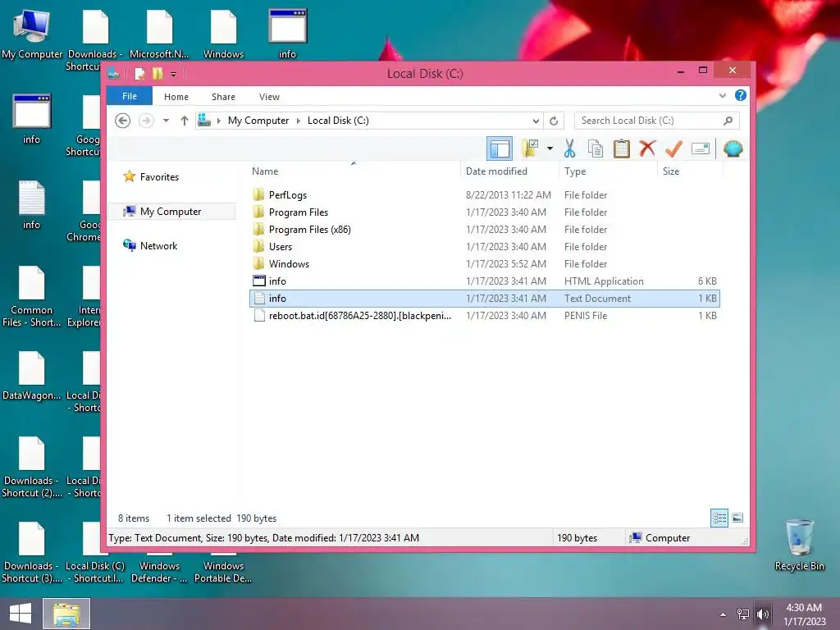840x630 pixels.
Task: Click the Forward navigation arrow
Action: click(x=146, y=121)
